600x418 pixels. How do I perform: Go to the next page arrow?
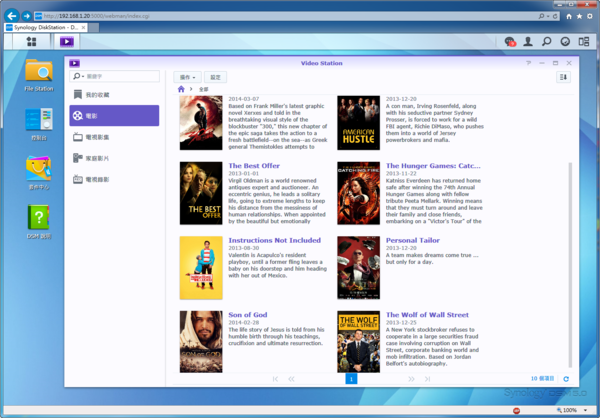click(411, 379)
